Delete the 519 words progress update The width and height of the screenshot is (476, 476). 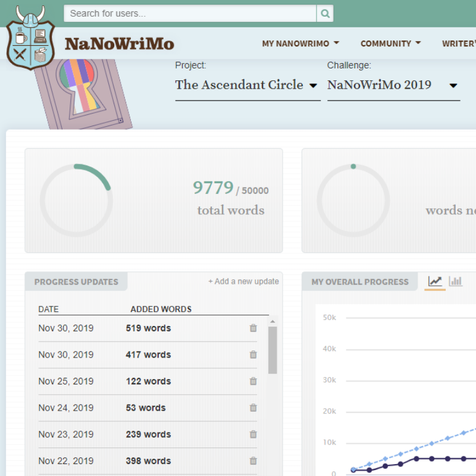(253, 328)
